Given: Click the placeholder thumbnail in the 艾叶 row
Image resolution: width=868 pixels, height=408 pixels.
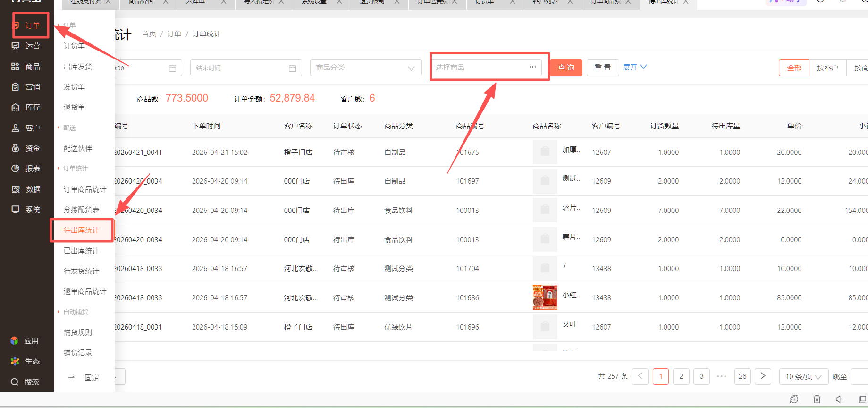Looking at the screenshot, I should point(545,327).
